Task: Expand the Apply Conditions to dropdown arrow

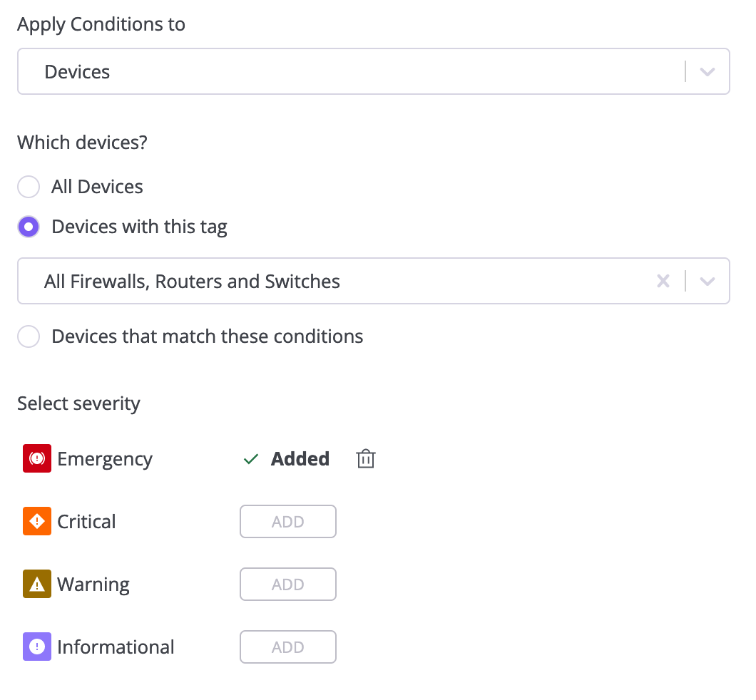Action: 708,72
